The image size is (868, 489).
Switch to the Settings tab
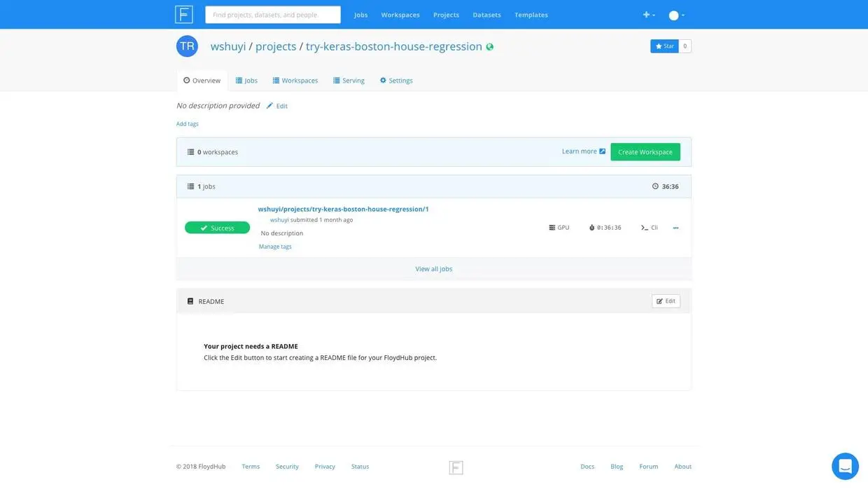396,81
